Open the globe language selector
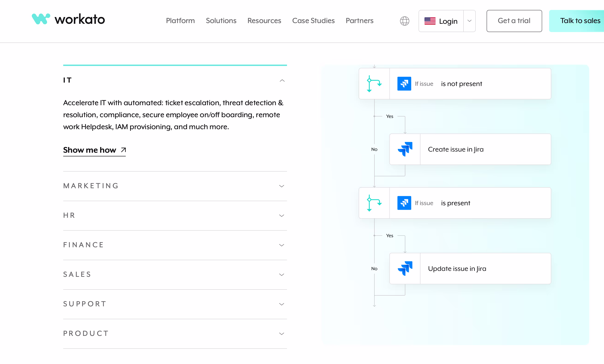This screenshot has height=364, width=604. (x=404, y=21)
